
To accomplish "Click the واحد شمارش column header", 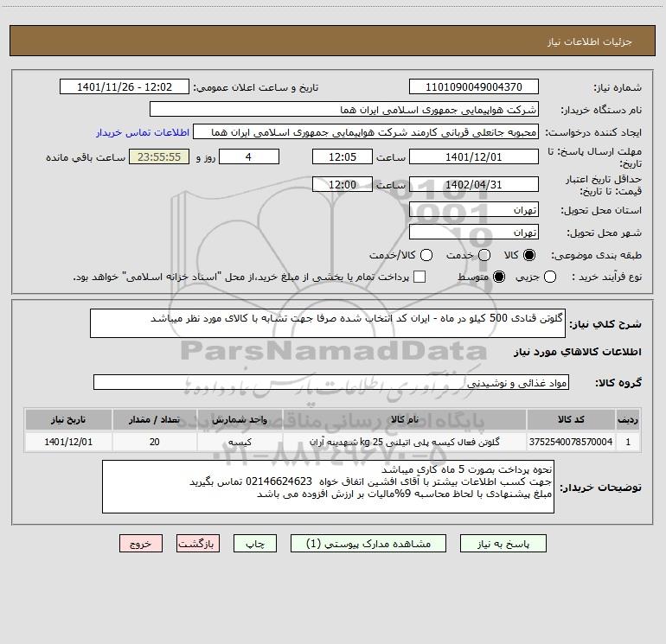I will click(240, 419).
